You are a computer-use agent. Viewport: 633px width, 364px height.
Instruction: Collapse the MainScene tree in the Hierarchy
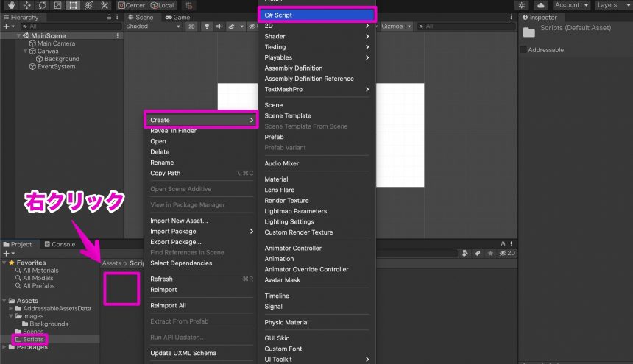tap(18, 35)
